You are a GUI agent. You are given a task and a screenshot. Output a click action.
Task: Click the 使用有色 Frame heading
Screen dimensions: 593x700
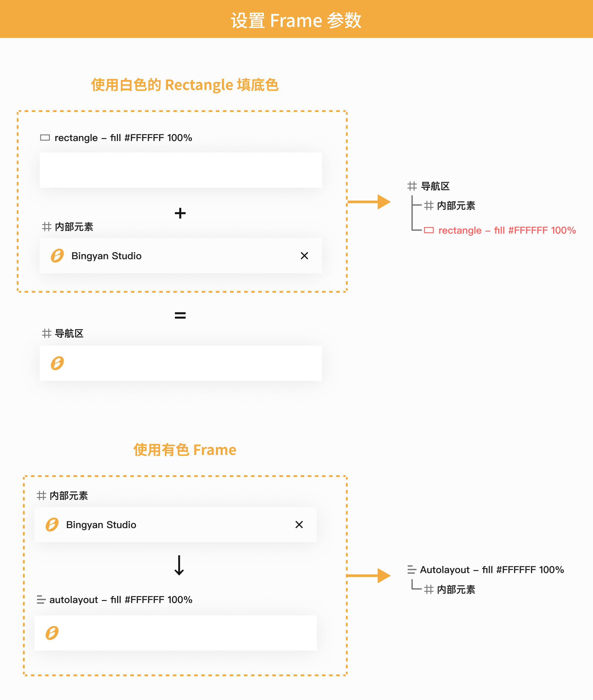(x=184, y=450)
